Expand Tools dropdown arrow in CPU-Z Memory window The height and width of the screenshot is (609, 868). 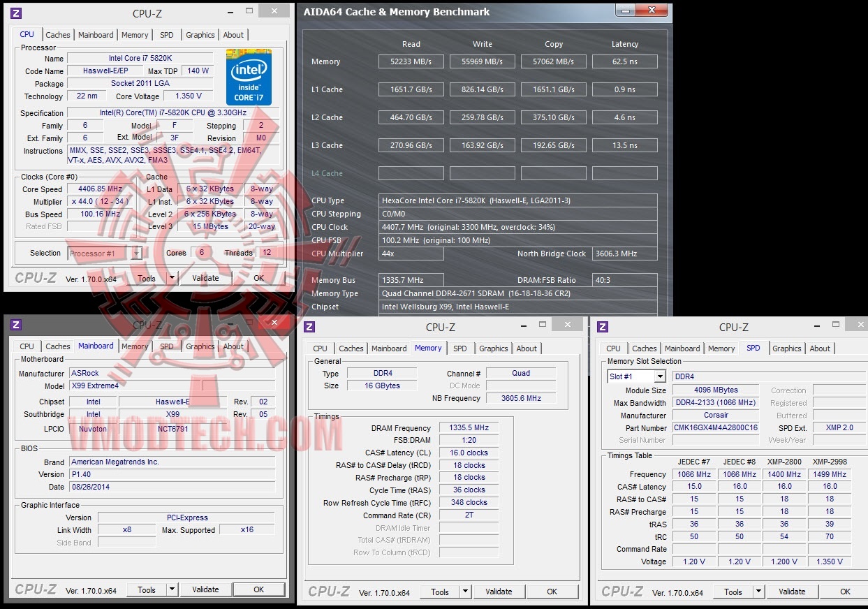click(x=465, y=592)
